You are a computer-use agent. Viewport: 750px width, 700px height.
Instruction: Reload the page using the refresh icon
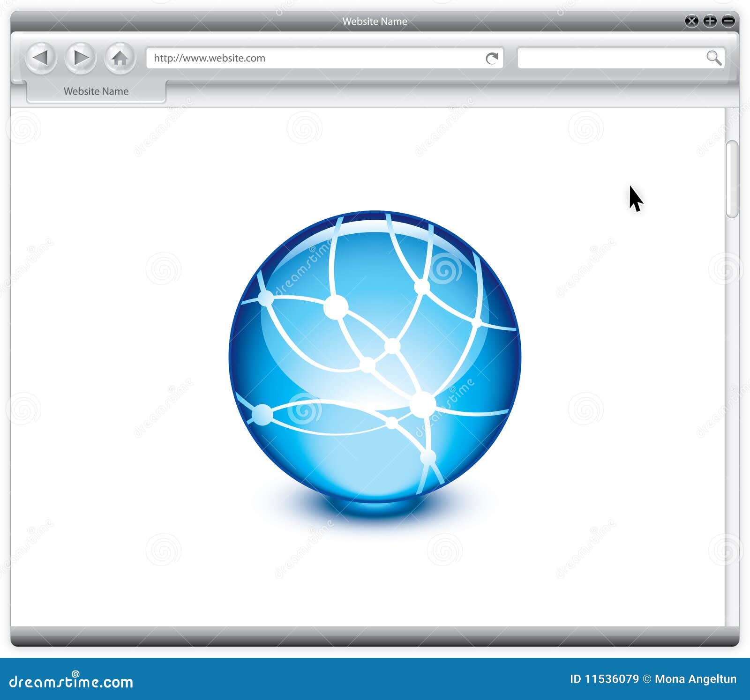pos(492,57)
